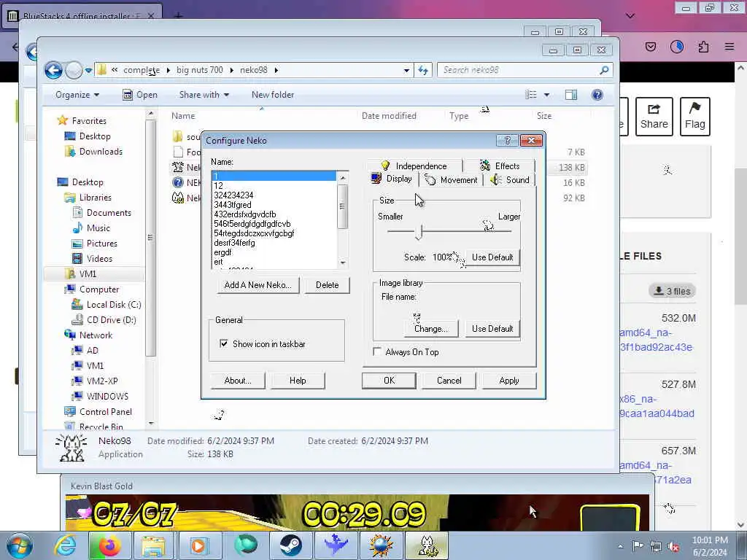Open Steam from taskbar
The height and width of the screenshot is (560, 747).
tap(290, 545)
